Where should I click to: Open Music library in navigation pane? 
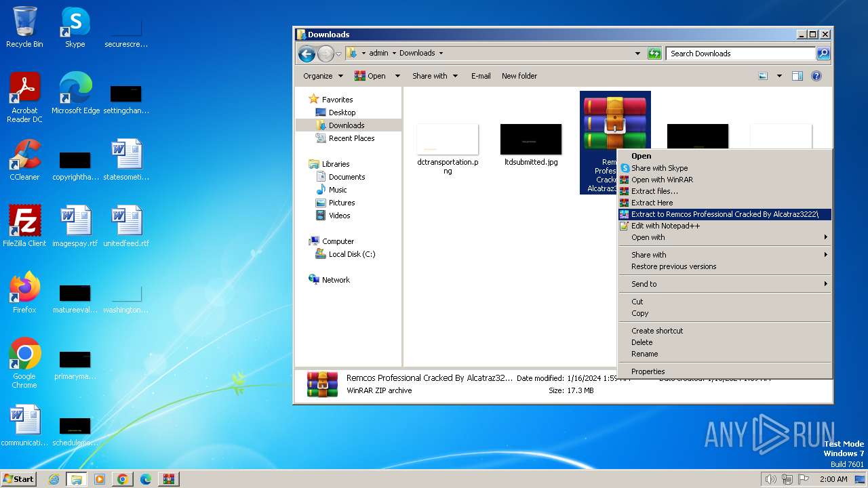pyautogui.click(x=338, y=190)
